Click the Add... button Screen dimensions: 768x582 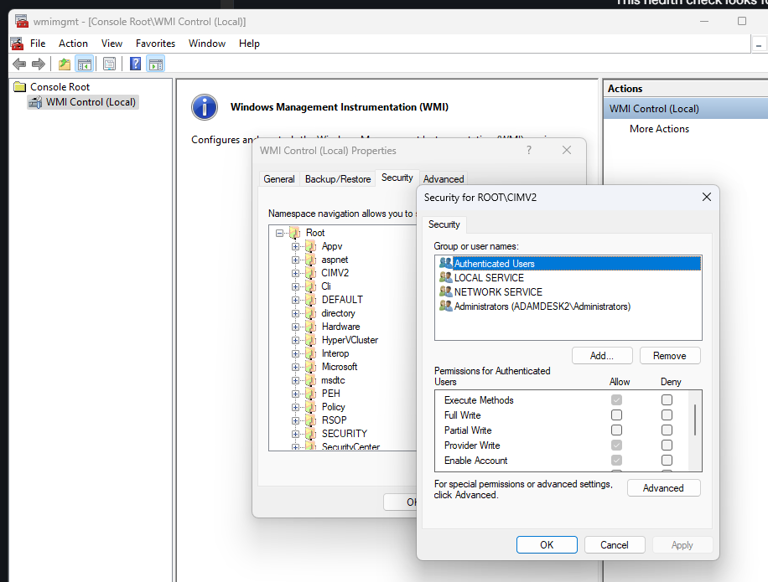602,356
